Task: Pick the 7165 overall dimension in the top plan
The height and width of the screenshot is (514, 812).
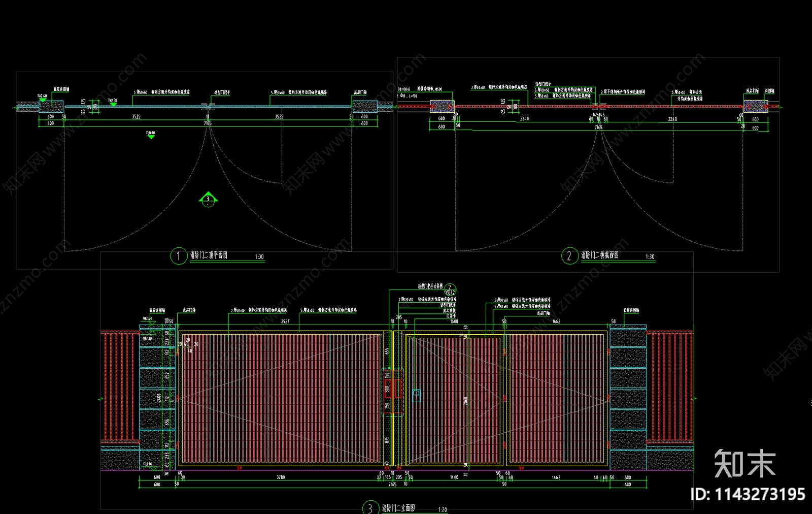Action: coord(208,123)
